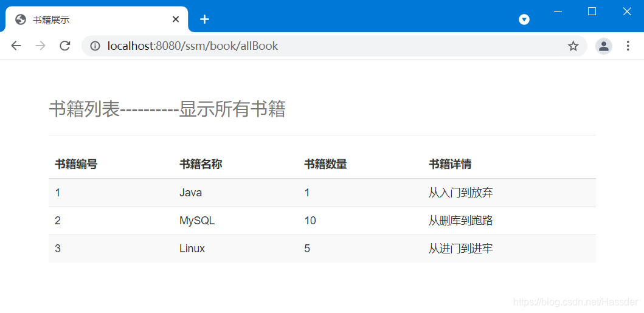Click the MySQL book name cell
This screenshot has width=644, height=313.
click(197, 221)
